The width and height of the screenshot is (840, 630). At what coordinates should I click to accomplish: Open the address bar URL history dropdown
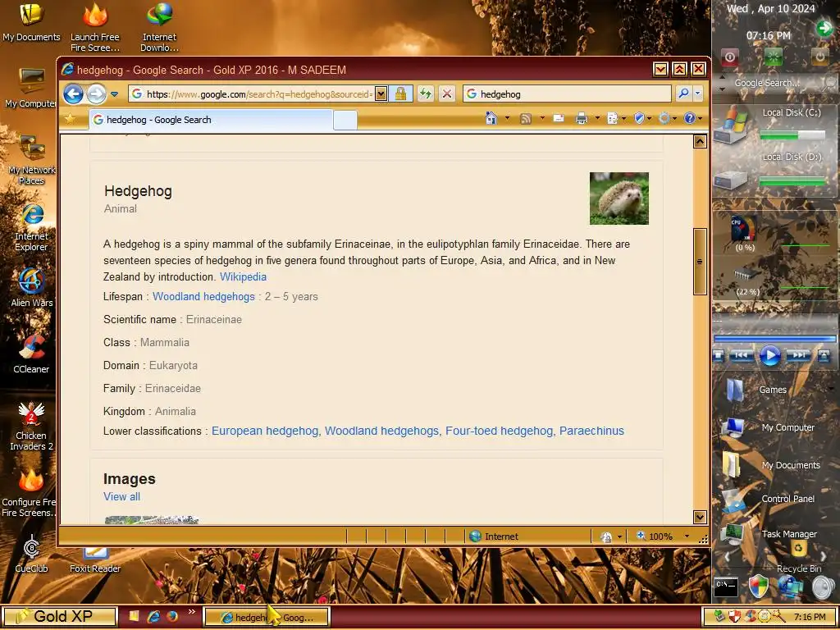(381, 94)
